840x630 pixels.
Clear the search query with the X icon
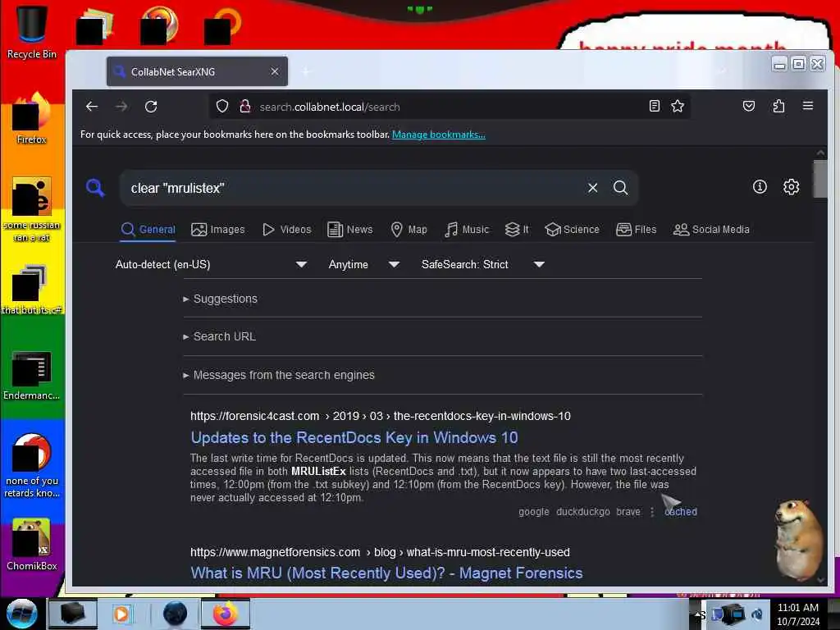click(592, 188)
